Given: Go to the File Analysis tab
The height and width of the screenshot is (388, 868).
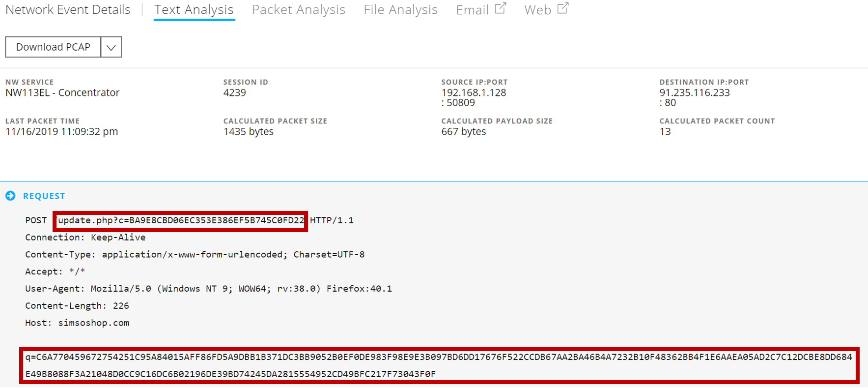Looking at the screenshot, I should (400, 10).
